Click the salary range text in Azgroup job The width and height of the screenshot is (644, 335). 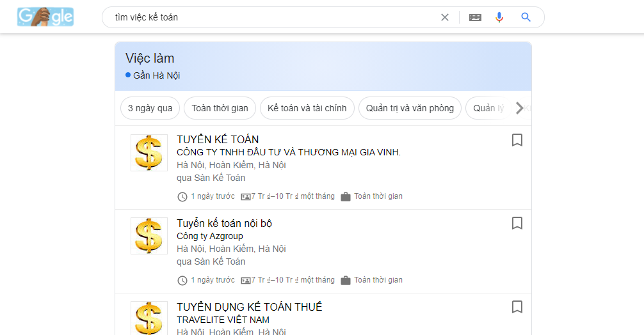click(x=293, y=280)
